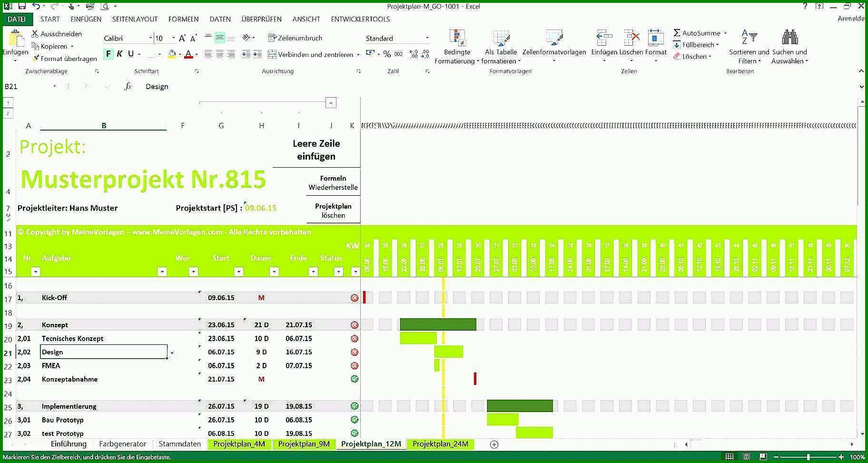Image resolution: width=868 pixels, height=463 pixels.
Task: Open Start column filter dropdown
Action: tap(239, 272)
